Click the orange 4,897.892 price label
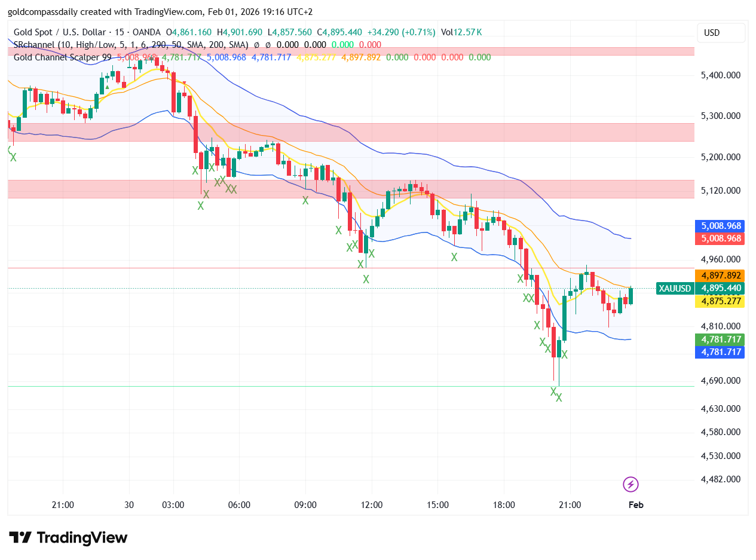This screenshot has height=560, width=756. (x=720, y=276)
